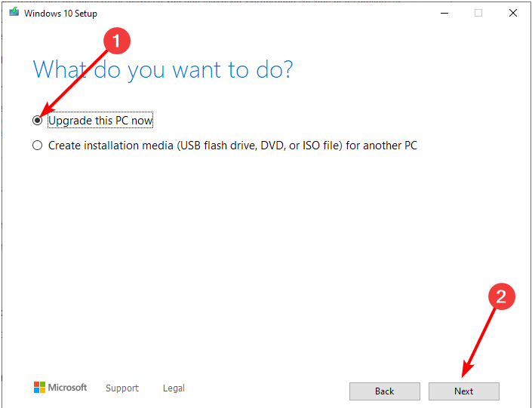The image size is (532, 408).
Task: Open the Legal link
Action: [174, 388]
